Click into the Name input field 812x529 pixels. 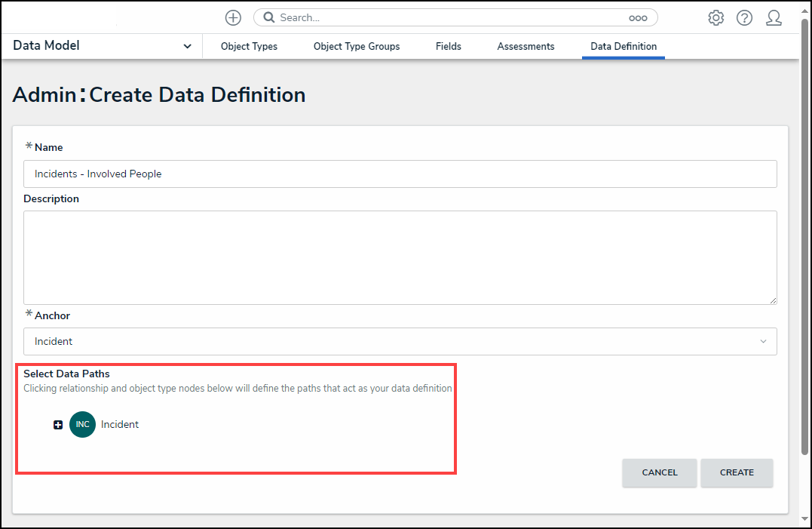400,174
